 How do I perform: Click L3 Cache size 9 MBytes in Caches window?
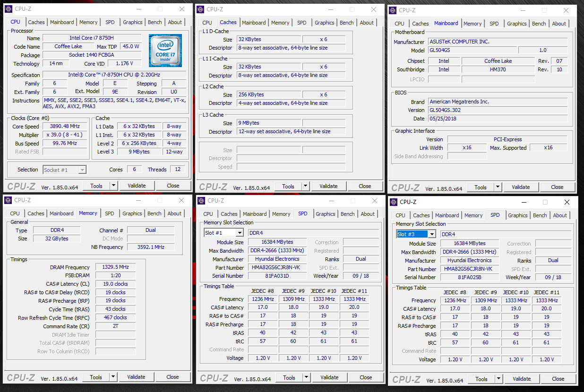[x=268, y=123]
